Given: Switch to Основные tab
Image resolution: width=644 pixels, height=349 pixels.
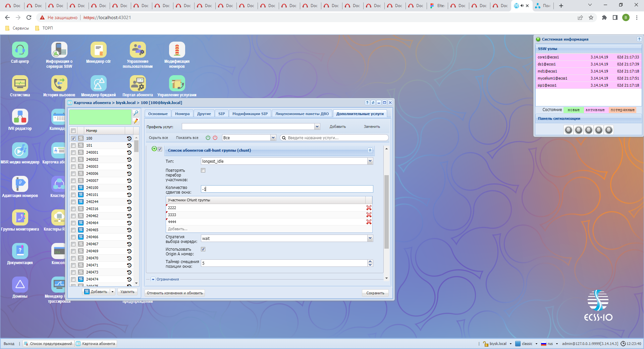Looking at the screenshot, I should point(158,114).
